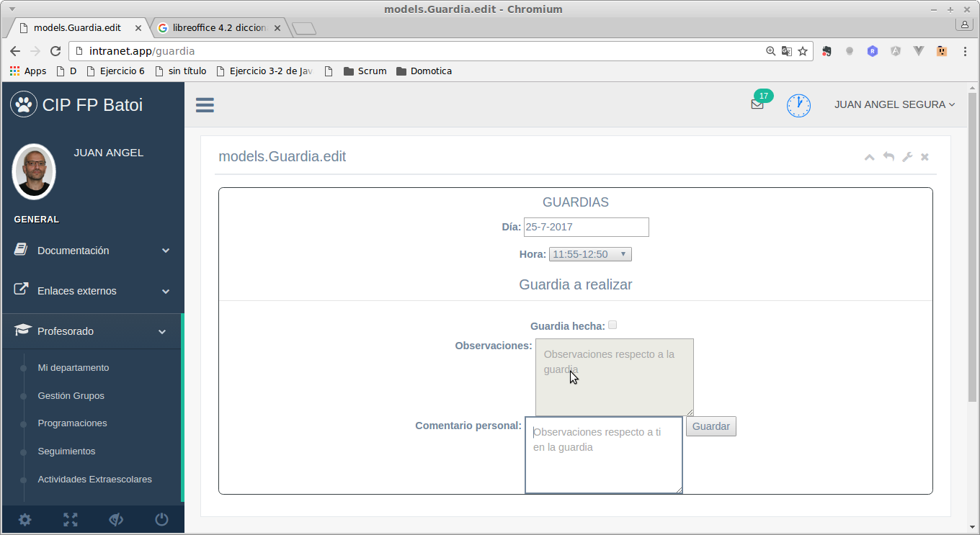Open panel wrench settings icon
The height and width of the screenshot is (535, 980).
pos(907,157)
